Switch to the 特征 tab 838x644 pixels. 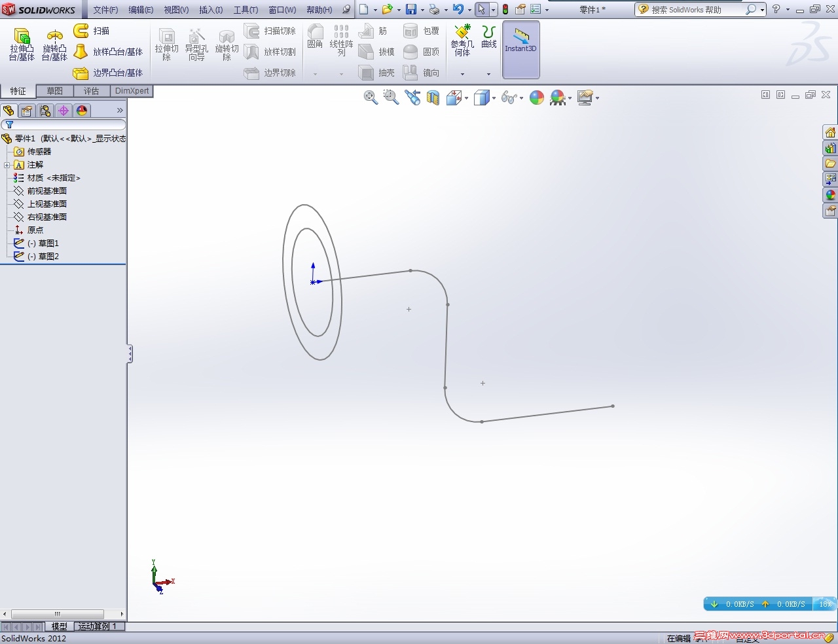[x=18, y=91]
